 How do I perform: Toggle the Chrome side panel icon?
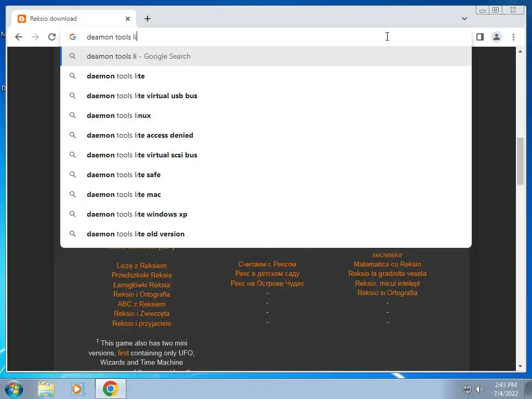point(480,37)
